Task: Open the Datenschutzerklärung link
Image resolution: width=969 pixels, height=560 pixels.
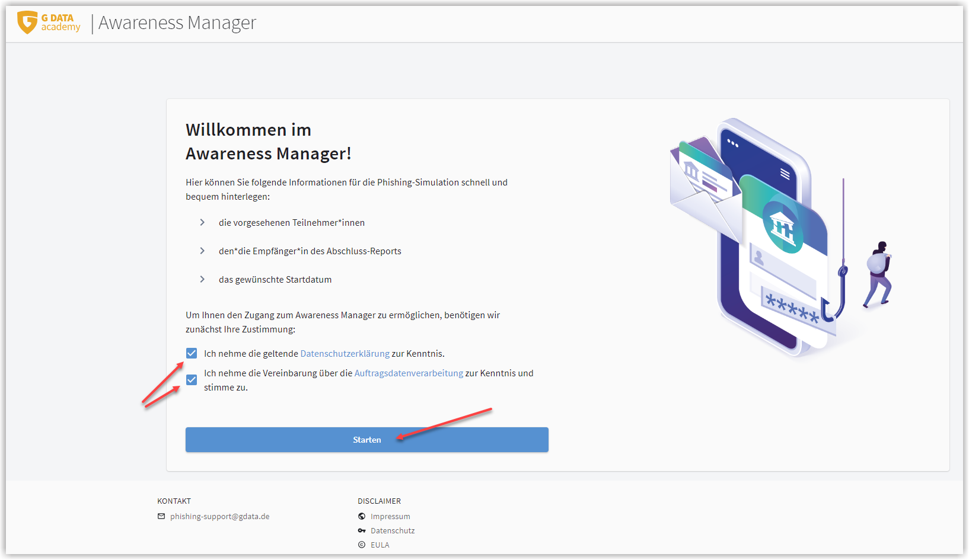Action: click(345, 353)
